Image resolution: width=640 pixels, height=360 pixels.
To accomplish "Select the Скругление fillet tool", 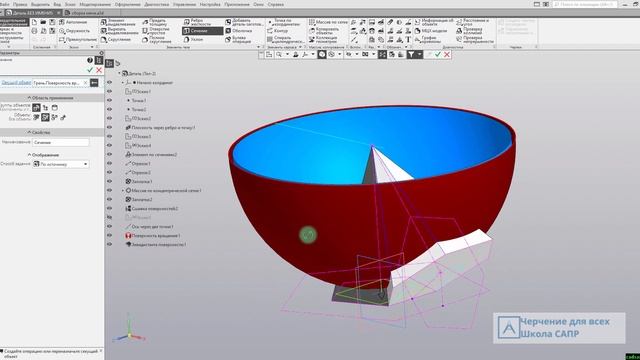I will point(116,40).
